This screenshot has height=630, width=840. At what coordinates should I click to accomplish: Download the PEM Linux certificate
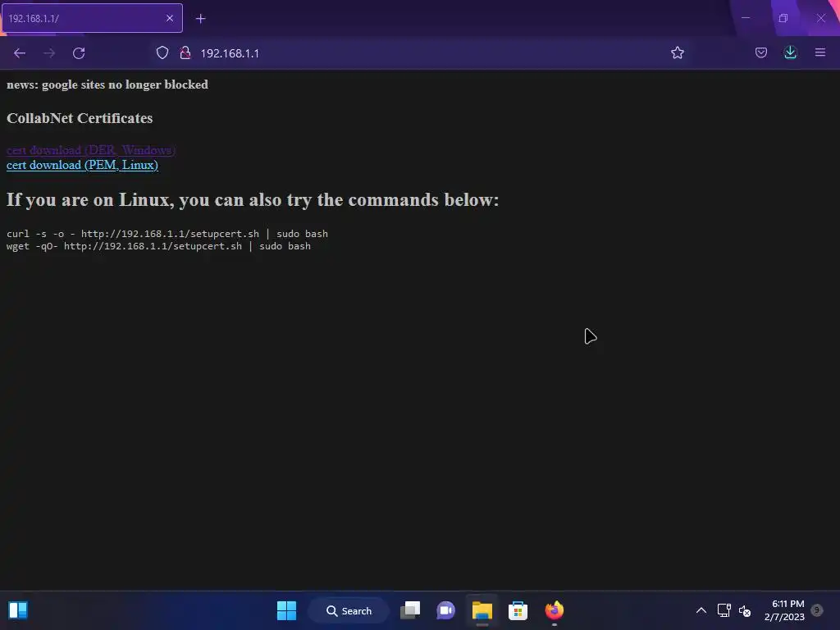point(82,165)
